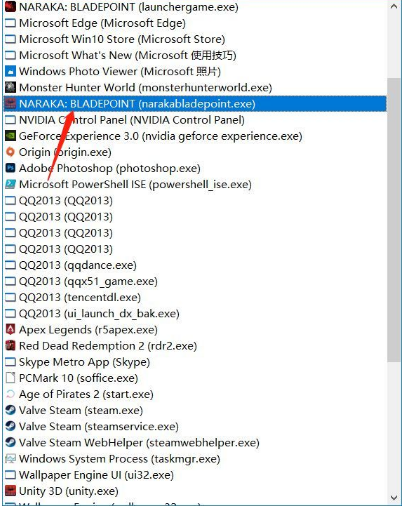Click the GeForce Experience green icon
This screenshot has width=402, height=507.
pos(10,136)
